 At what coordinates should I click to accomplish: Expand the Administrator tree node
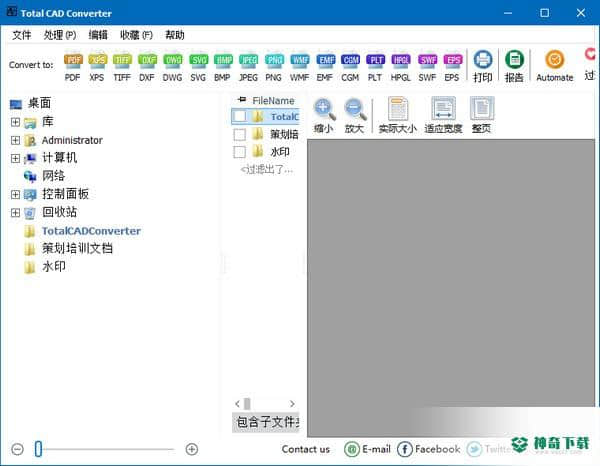pos(15,140)
